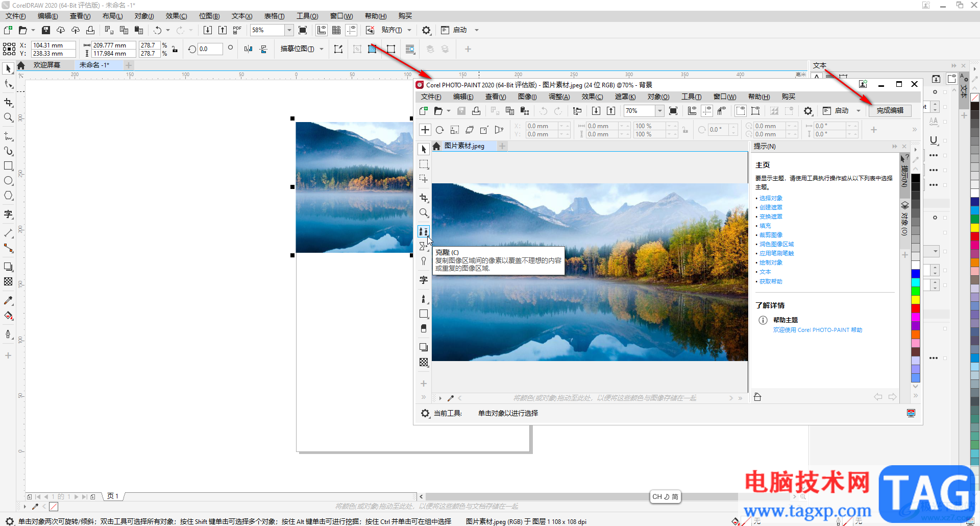The image size is (980, 526).
Task: Click the Save icon in CorelDRAW toolbar
Action: [46, 30]
